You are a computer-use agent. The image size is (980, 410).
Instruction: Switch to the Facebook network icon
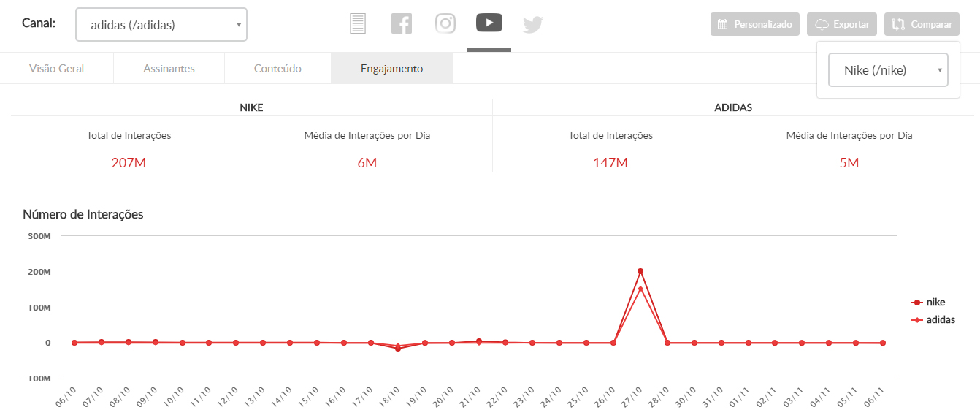tap(401, 23)
